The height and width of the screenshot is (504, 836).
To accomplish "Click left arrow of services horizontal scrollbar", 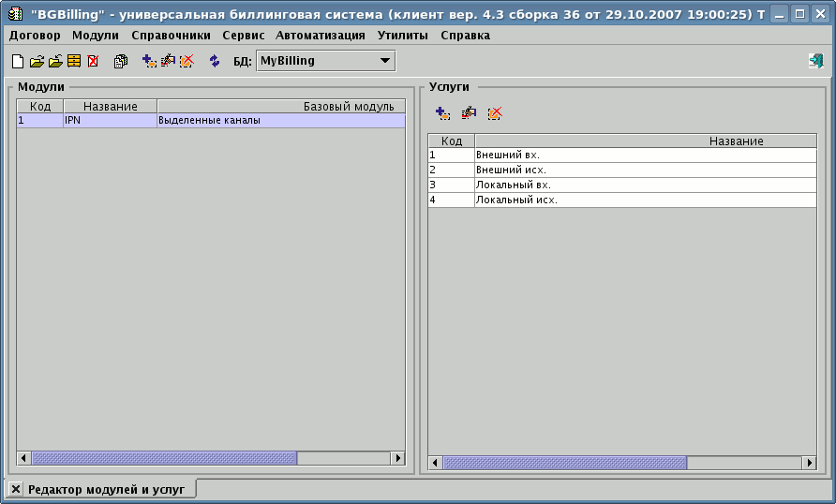I will [x=436, y=463].
